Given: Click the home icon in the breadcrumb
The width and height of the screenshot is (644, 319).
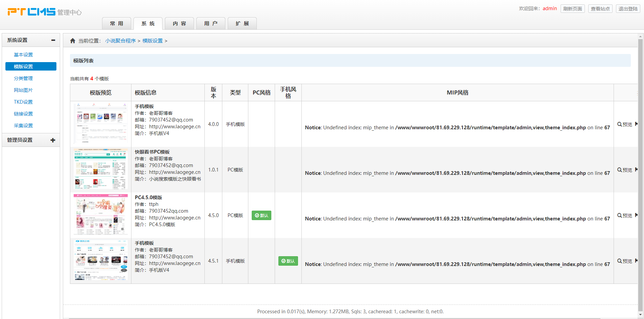Looking at the screenshot, I should 73,41.
